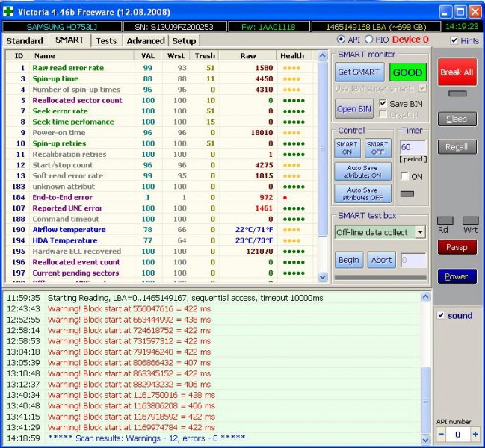
Task: Toggle the sound checkbox
Action: coord(440,315)
